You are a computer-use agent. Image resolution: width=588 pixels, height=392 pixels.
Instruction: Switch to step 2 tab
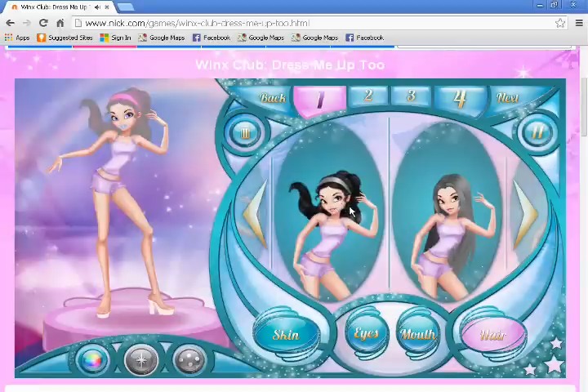(368, 96)
